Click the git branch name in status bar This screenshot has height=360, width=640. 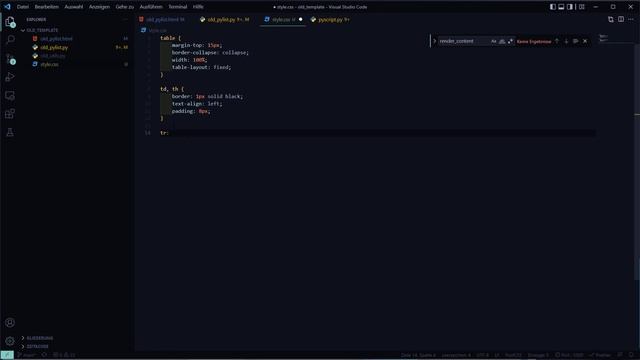pos(26,355)
